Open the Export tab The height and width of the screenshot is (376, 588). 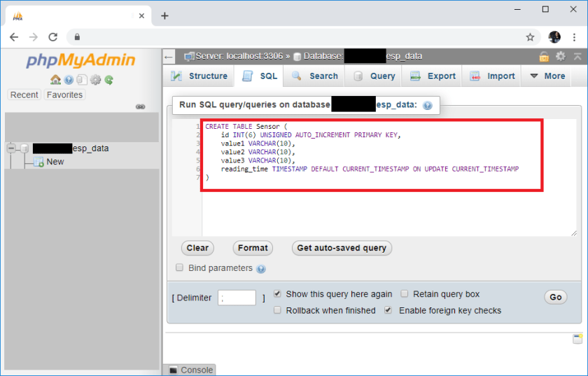[433, 76]
